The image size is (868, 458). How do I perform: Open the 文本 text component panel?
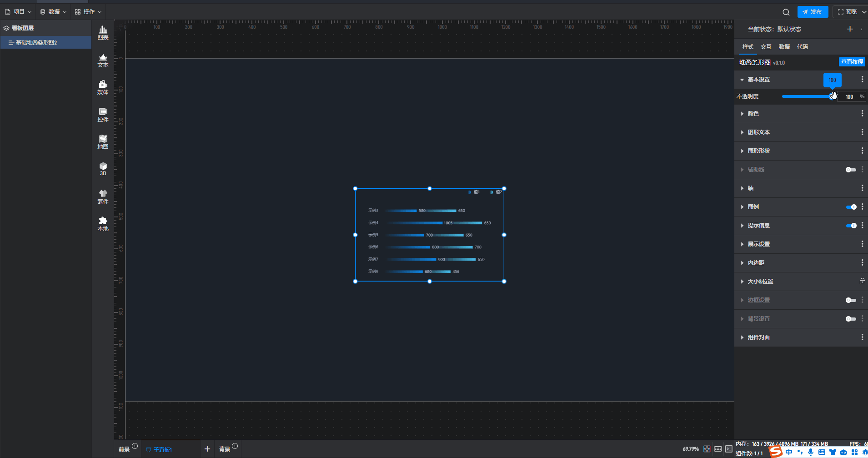click(103, 60)
